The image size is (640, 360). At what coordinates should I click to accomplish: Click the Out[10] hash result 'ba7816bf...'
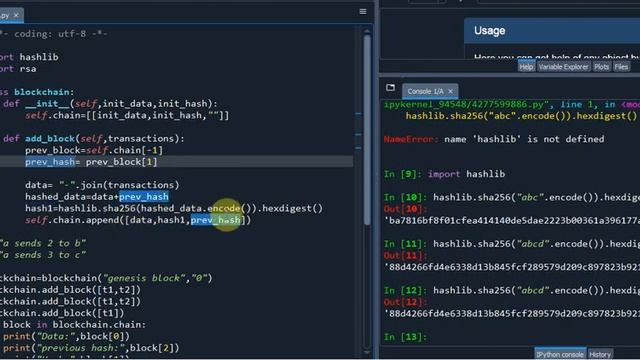pos(512,221)
